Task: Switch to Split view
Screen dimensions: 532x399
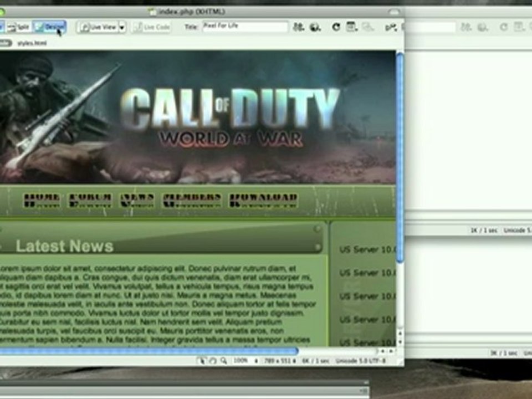Action: pos(19,27)
